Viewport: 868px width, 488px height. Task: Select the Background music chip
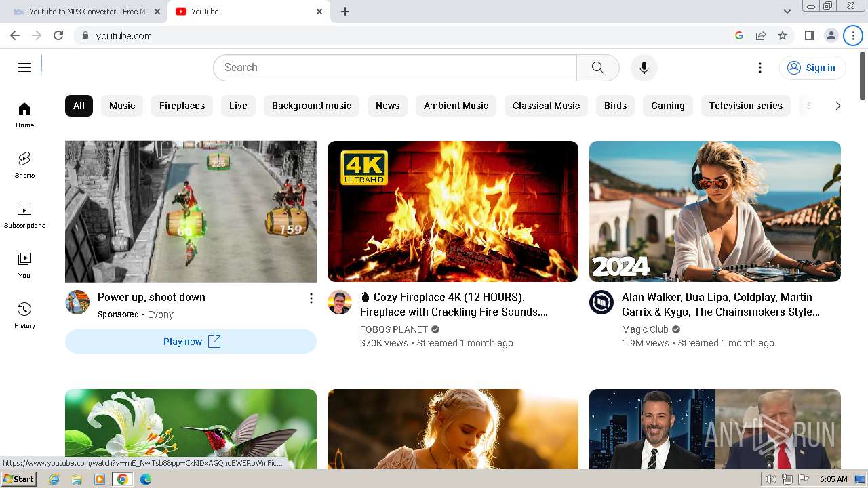(x=311, y=106)
